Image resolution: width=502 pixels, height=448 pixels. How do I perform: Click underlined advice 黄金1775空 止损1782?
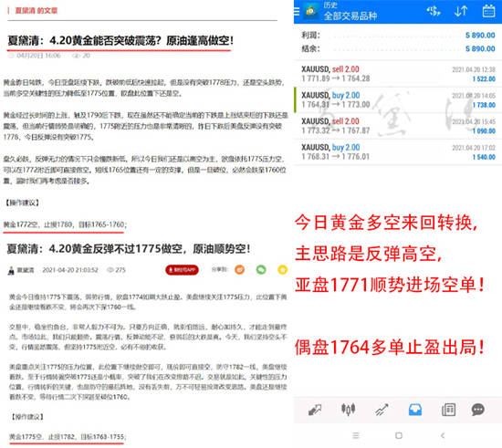pos(68,437)
